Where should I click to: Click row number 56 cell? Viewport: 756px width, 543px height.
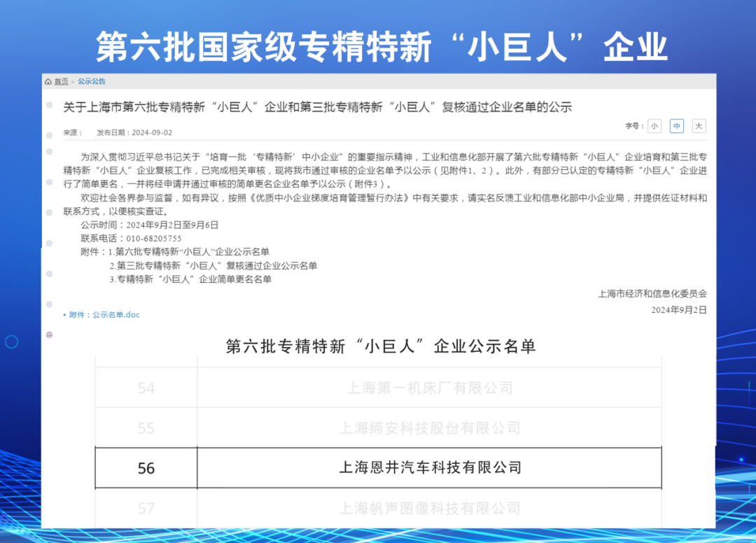[x=146, y=468]
